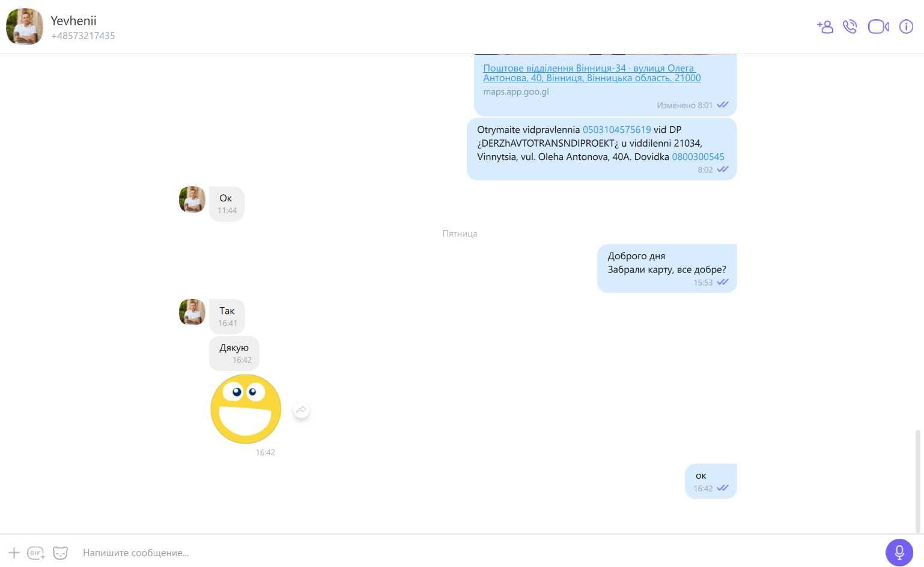The width and height of the screenshot is (924, 567).
Task: Open the GIF picker
Action: coord(36,553)
